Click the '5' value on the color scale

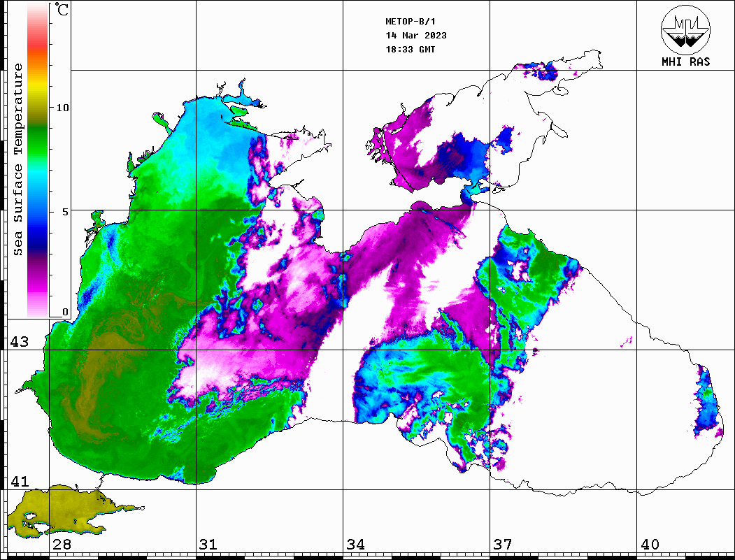(x=65, y=212)
